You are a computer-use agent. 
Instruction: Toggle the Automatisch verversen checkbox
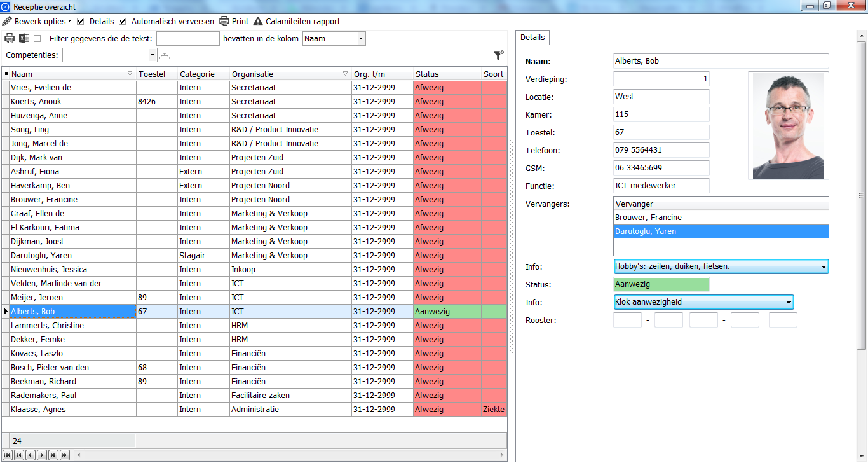(x=123, y=21)
